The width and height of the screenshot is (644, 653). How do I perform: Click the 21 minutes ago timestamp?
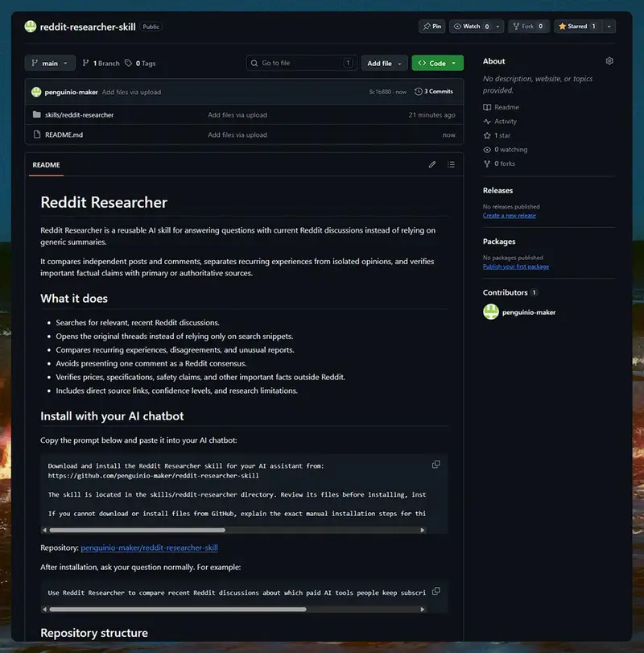point(431,115)
